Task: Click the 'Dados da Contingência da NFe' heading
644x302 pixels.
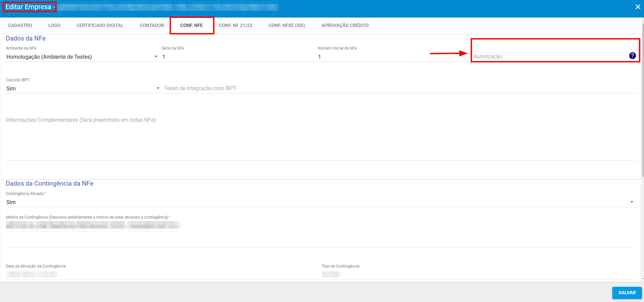Action: click(x=50, y=184)
